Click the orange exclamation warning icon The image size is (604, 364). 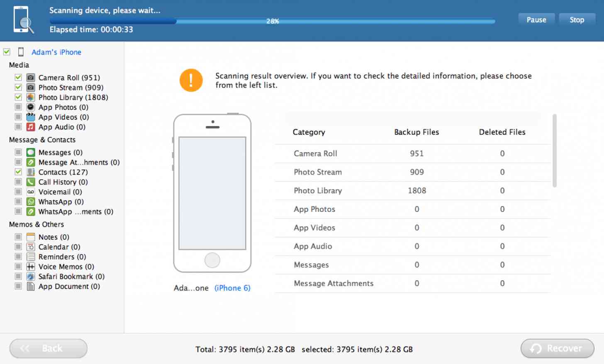191,80
